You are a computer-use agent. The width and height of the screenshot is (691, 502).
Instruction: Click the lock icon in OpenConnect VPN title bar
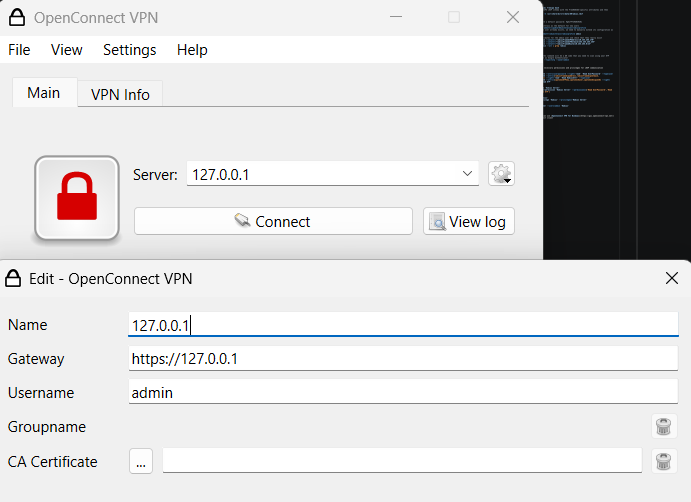[x=17, y=18]
